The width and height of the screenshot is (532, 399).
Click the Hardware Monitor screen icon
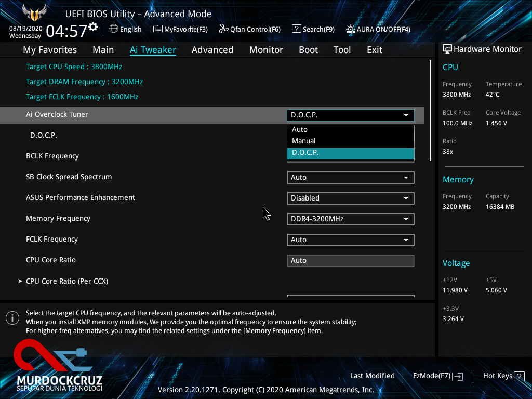[447, 49]
